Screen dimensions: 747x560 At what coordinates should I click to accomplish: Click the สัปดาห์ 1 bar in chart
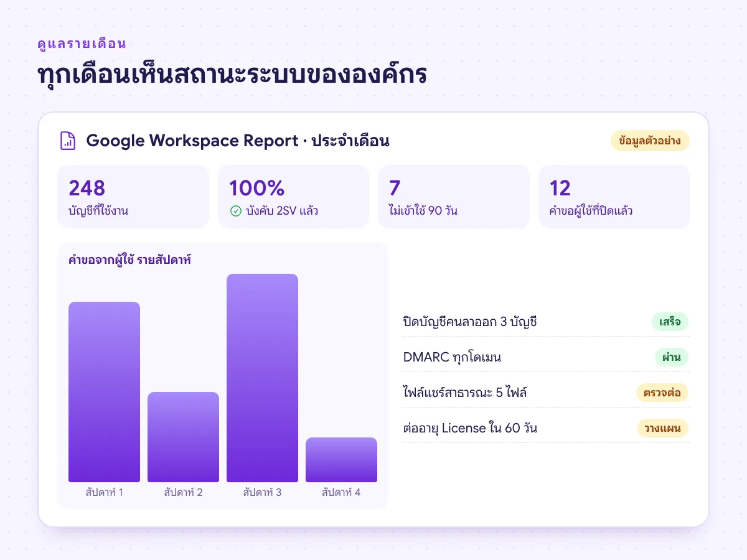tap(104, 392)
